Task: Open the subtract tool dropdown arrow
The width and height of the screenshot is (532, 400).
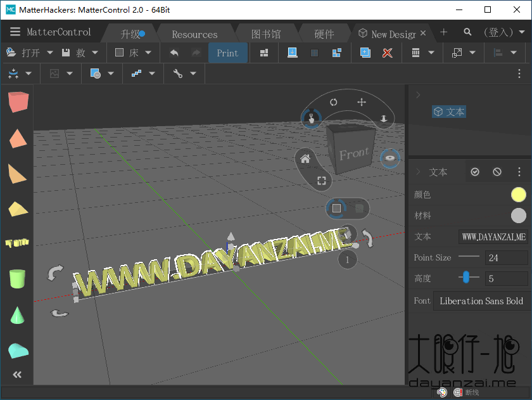Action: tap(111, 74)
